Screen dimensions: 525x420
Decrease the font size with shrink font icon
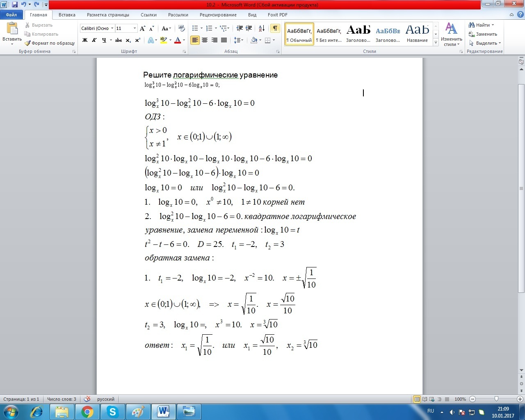point(151,28)
